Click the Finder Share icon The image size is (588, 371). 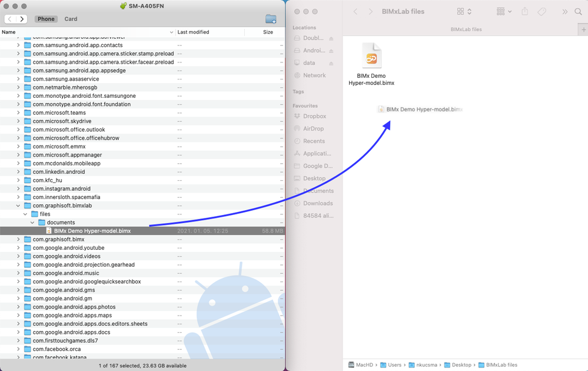[x=524, y=12]
